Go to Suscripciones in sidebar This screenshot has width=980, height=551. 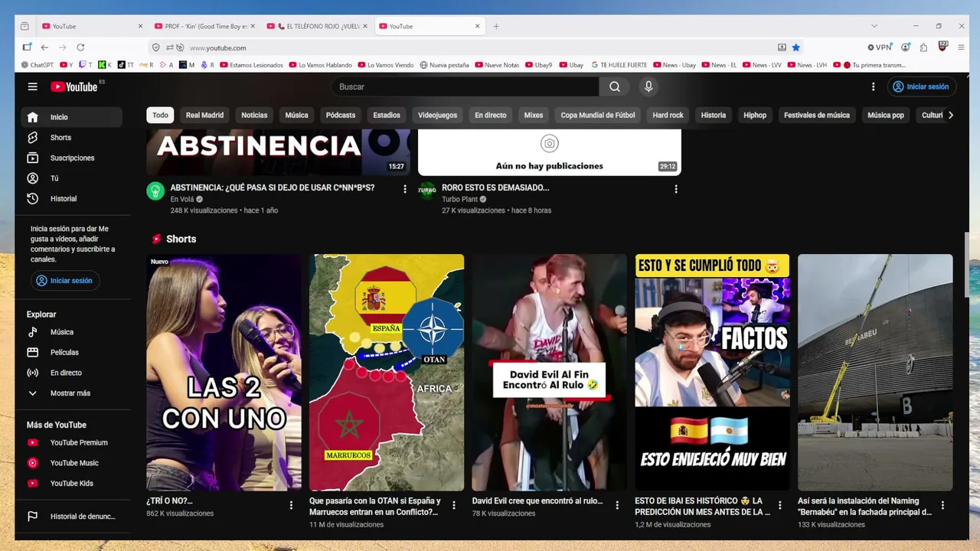[71, 158]
